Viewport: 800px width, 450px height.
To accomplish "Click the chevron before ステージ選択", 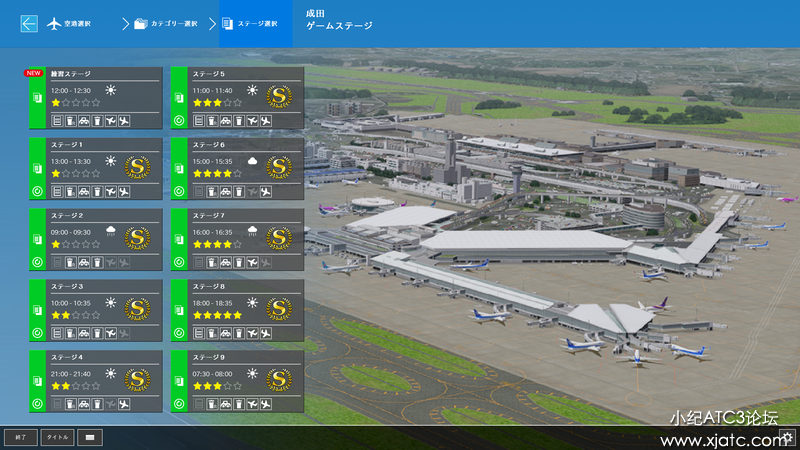I will [x=212, y=23].
